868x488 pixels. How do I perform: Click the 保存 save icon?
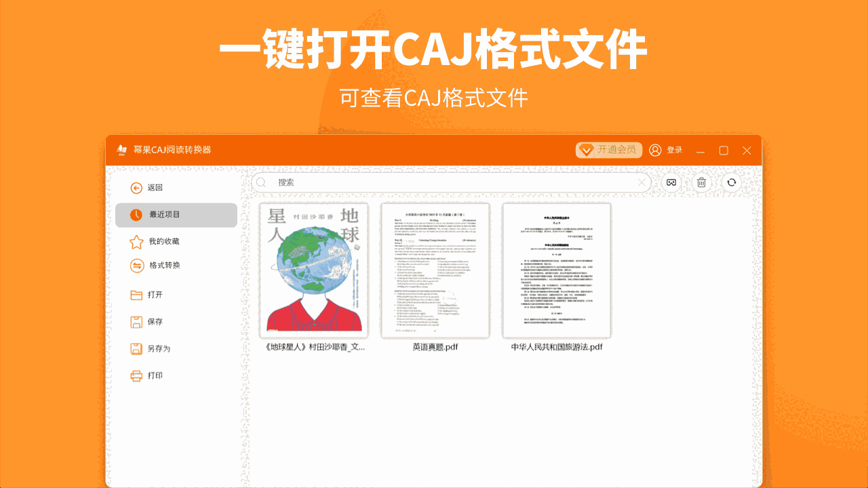(x=135, y=322)
